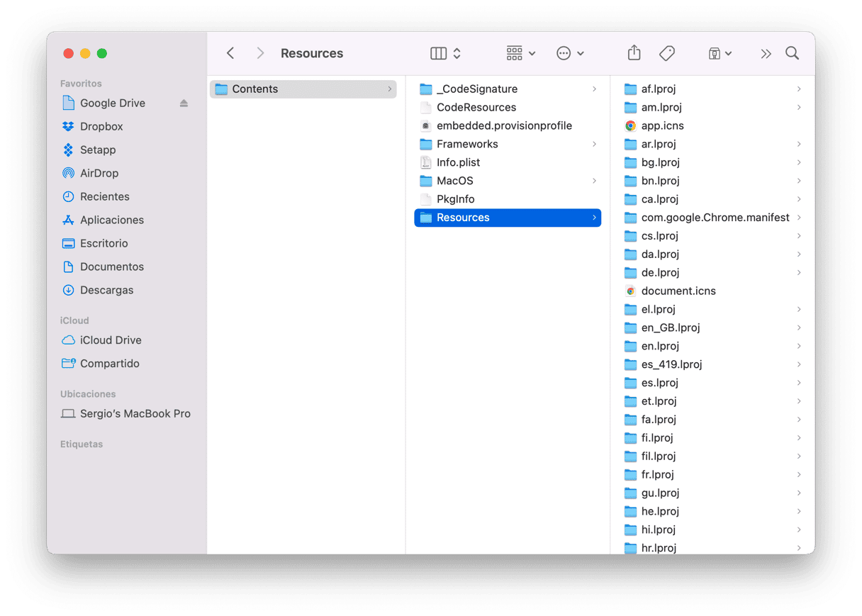Select AirDrop in the sidebar
The width and height of the screenshot is (862, 616).
[x=99, y=174]
